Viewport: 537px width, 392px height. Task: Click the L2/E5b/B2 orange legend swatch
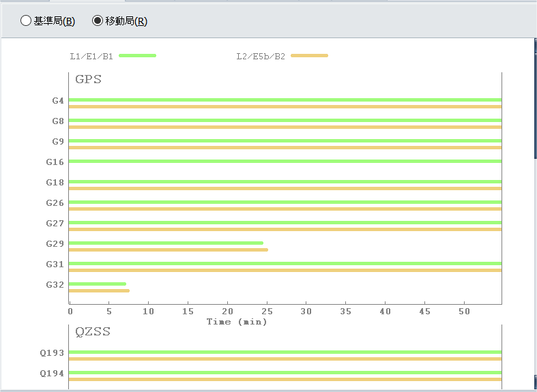point(309,55)
